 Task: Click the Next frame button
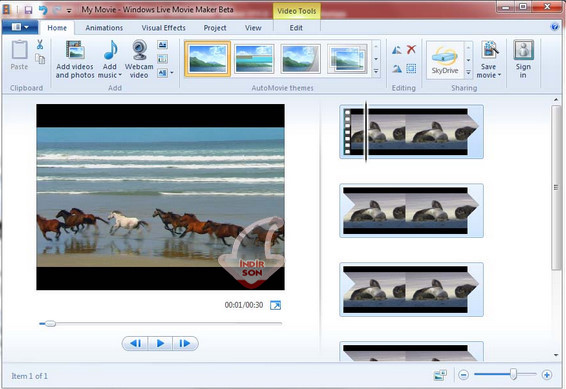pyautogui.click(x=185, y=343)
